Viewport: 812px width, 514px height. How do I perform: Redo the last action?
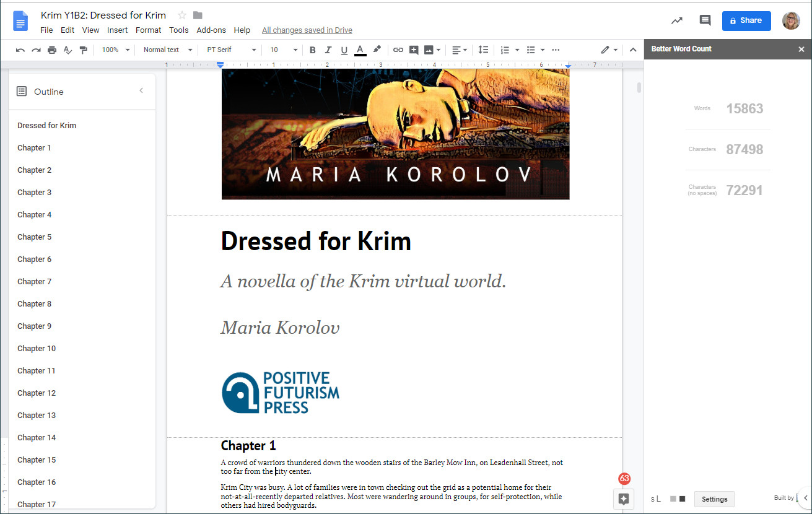pyautogui.click(x=36, y=50)
